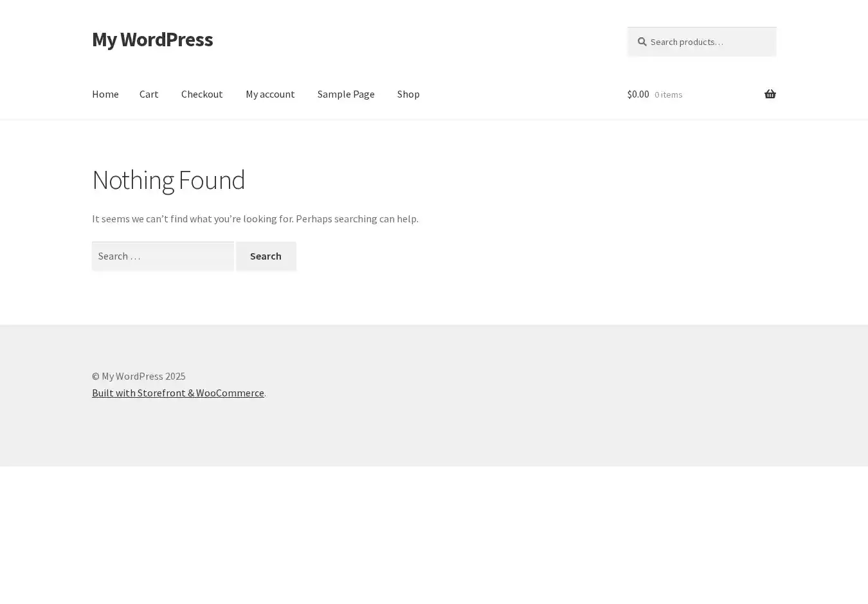The image size is (868, 604).
Task: Go to the Cart page
Action: click(149, 94)
